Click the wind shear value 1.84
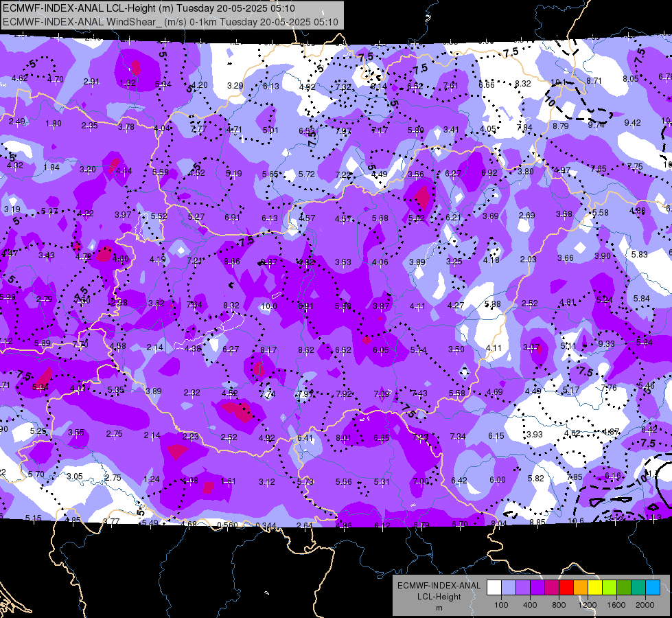The height and width of the screenshot is (618, 672). click(x=51, y=168)
